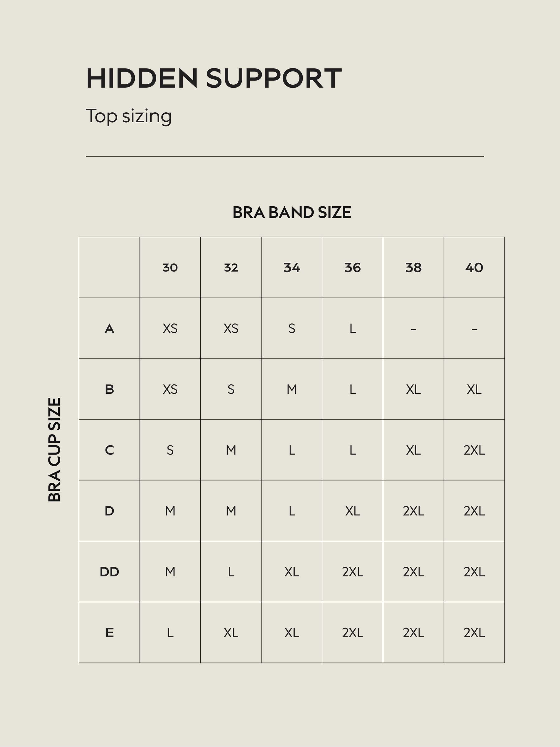Select the L cell for 32DD
This screenshot has width=560, height=747.
point(231,571)
